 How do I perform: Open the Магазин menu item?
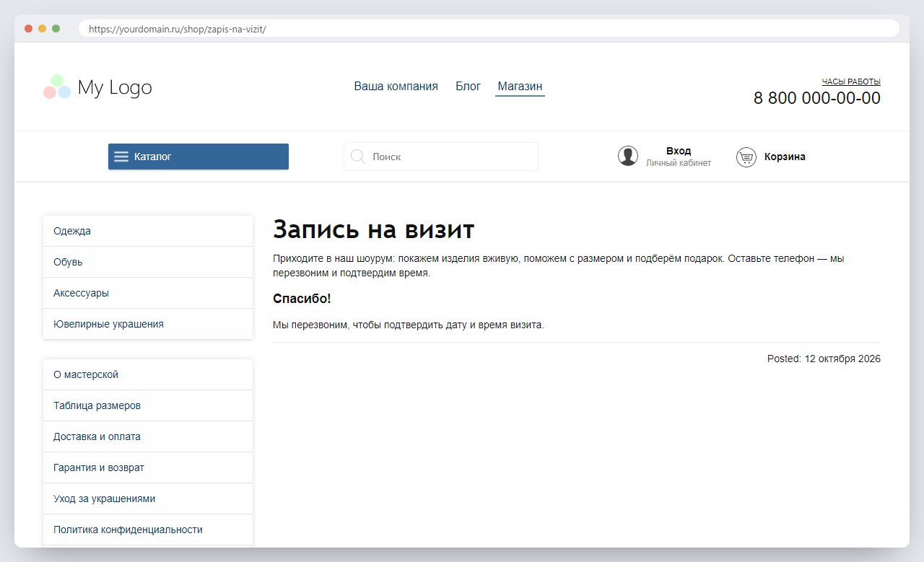[520, 86]
